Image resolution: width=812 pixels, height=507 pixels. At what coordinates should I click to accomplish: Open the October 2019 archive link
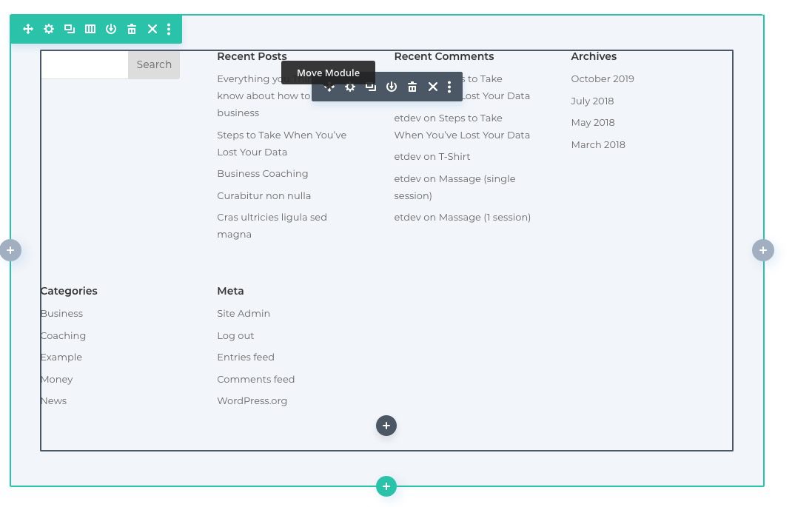click(x=602, y=78)
